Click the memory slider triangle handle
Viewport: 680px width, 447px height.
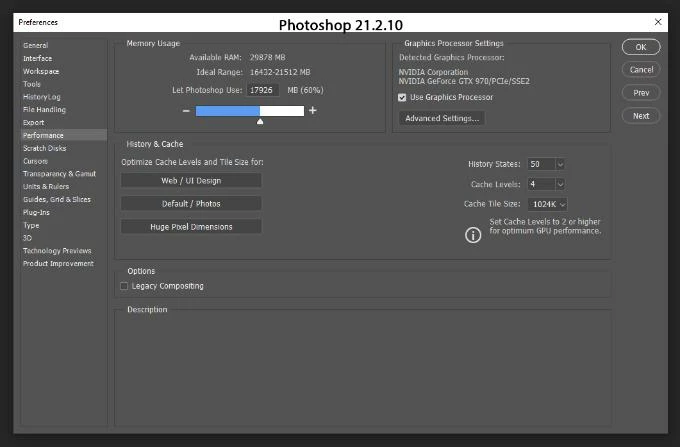(x=260, y=122)
